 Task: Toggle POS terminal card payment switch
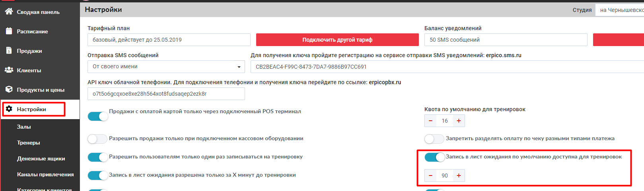click(x=97, y=116)
